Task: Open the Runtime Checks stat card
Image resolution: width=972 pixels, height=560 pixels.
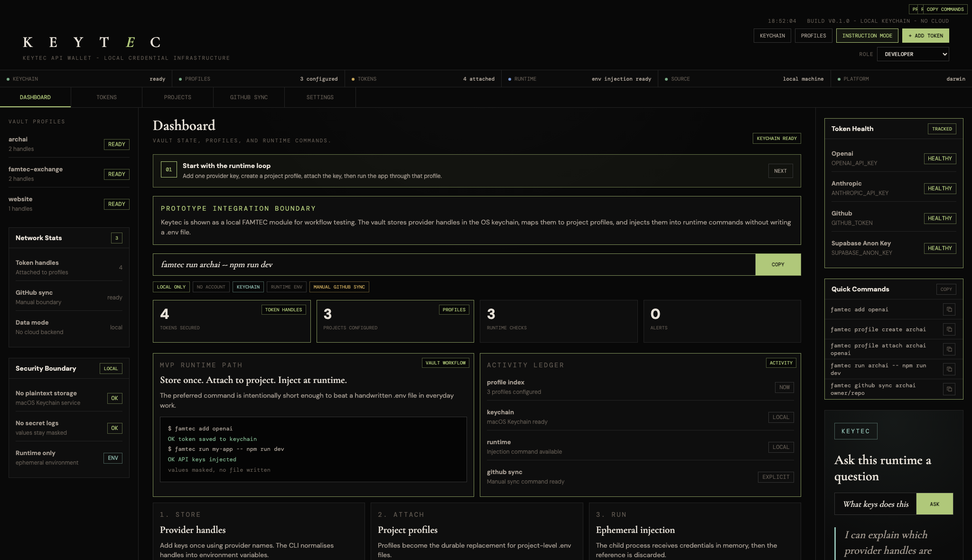Action: pyautogui.click(x=559, y=321)
